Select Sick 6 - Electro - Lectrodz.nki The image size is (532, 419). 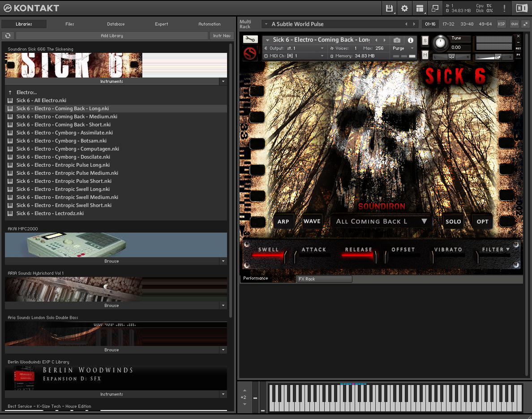coord(116,214)
